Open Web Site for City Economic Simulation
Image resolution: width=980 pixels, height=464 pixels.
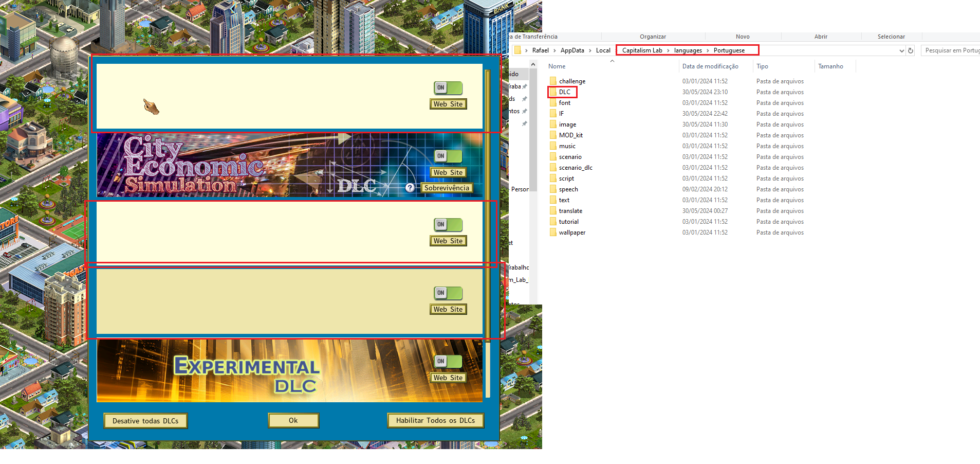(x=448, y=172)
